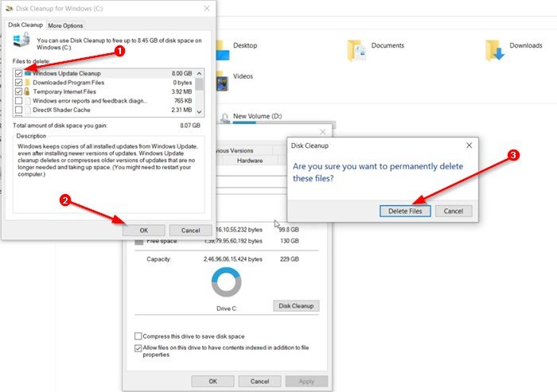Screen dimensions: 557x392
Task: Click the Drive C usage donut chart
Action: pos(226,282)
